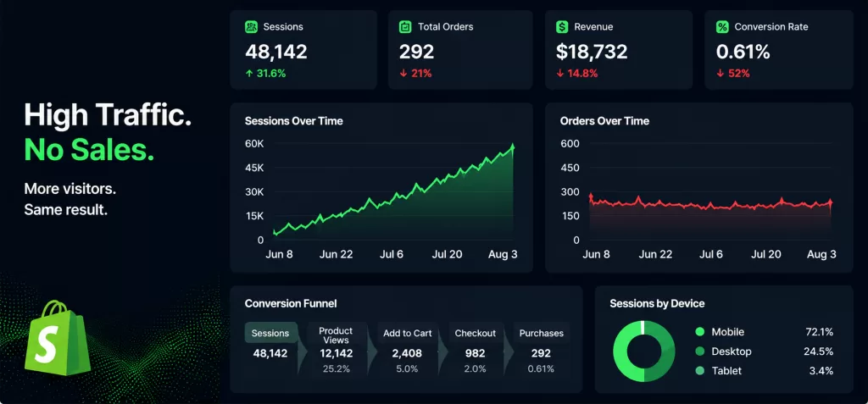Click the 72.1% Mobile share

(x=820, y=332)
